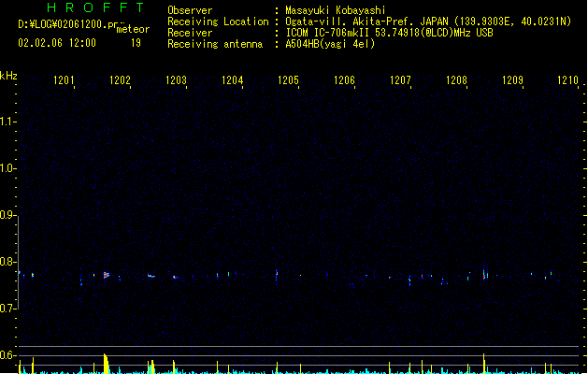This screenshot has width=588, height=374.
Task: Select the Ogata-vill. Akita-Pref. JAPAN location text
Action: tap(366, 22)
